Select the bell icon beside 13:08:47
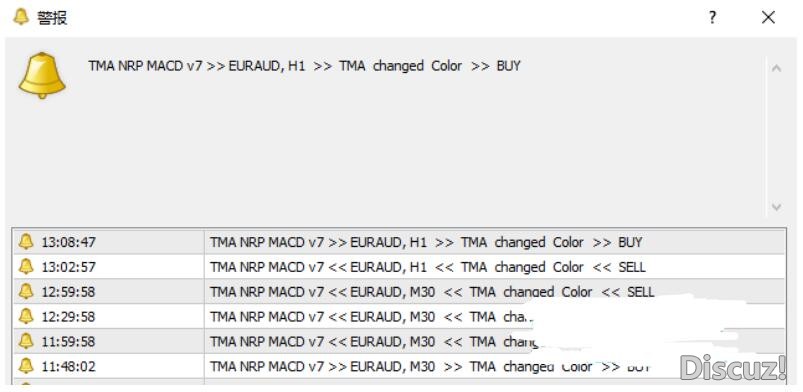This screenshot has width=803, height=392. [26, 241]
